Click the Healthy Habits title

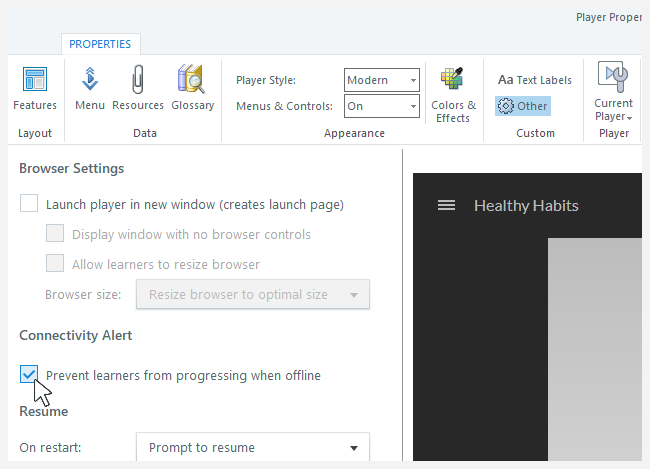pos(526,205)
